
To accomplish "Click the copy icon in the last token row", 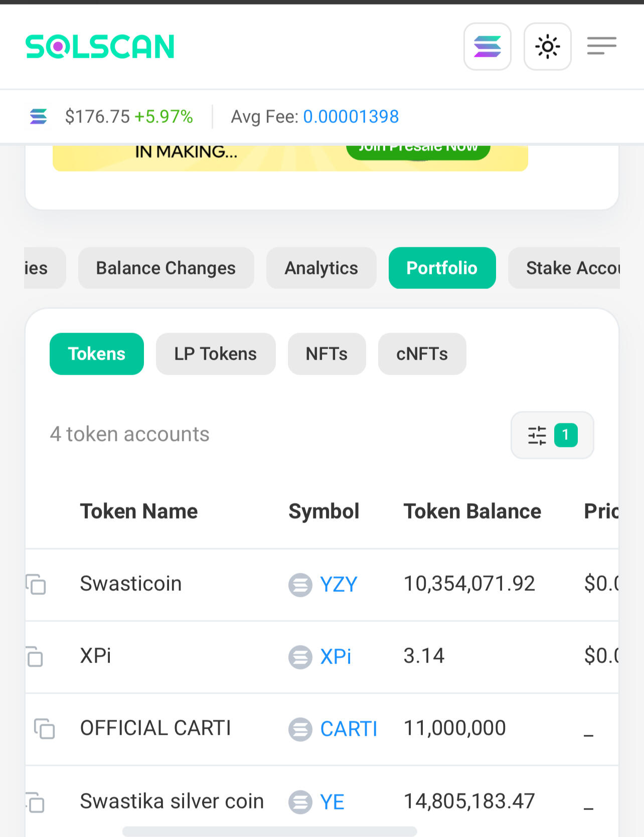I will [35, 802].
